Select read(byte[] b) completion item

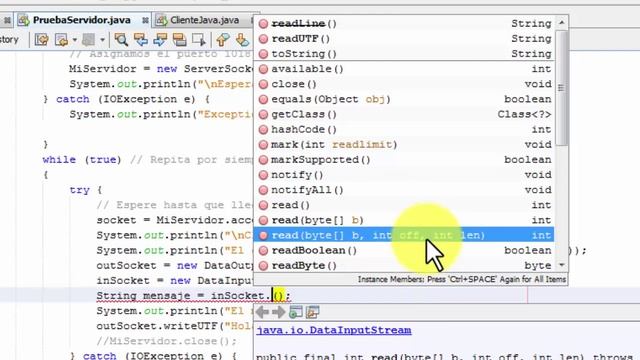coord(404,220)
